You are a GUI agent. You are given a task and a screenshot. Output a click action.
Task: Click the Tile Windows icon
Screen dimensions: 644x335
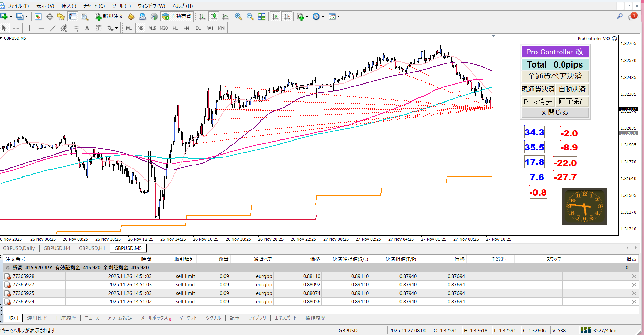[x=261, y=16]
